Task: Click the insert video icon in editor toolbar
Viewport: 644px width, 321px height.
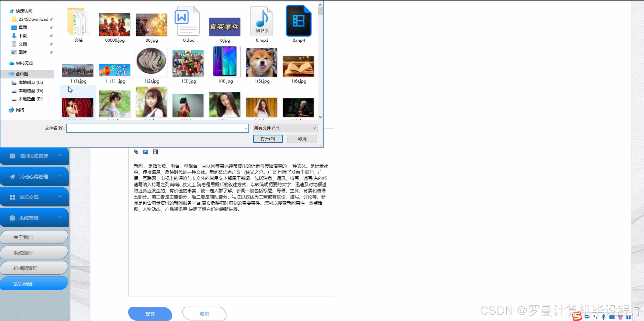Action: pyautogui.click(x=155, y=152)
